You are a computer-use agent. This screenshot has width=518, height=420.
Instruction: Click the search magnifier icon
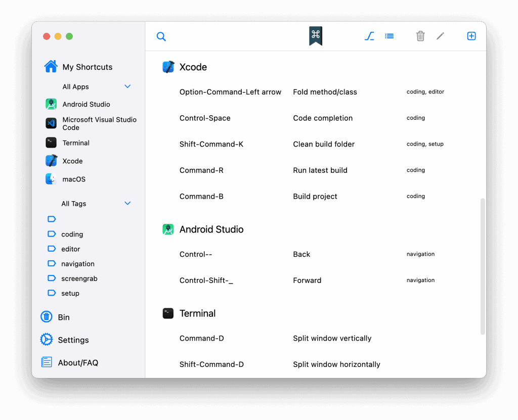(161, 36)
